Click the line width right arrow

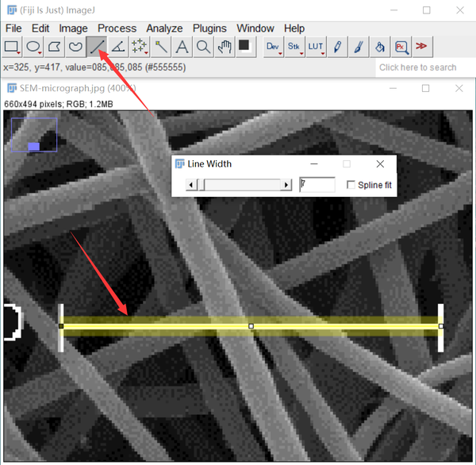pos(286,185)
